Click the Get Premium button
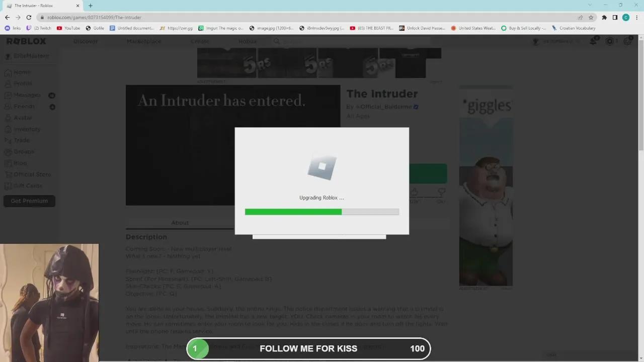 [29, 201]
